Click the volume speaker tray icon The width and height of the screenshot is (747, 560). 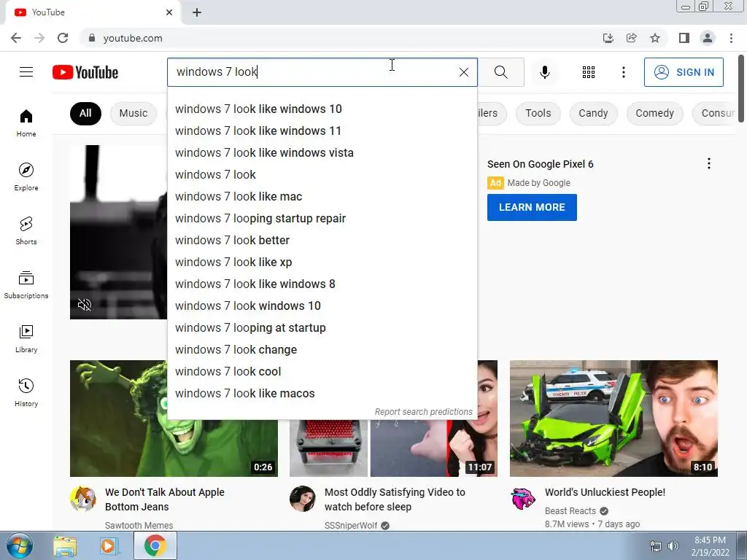coord(673,546)
